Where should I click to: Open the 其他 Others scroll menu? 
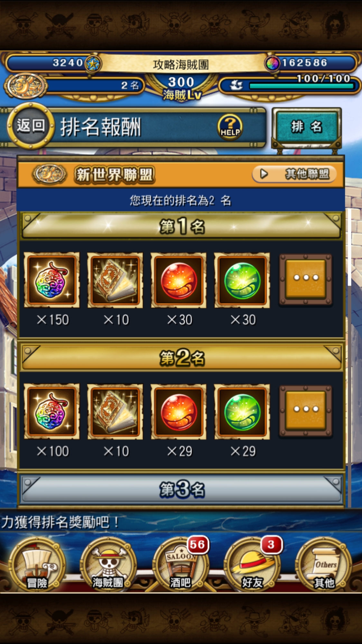coord(324,565)
